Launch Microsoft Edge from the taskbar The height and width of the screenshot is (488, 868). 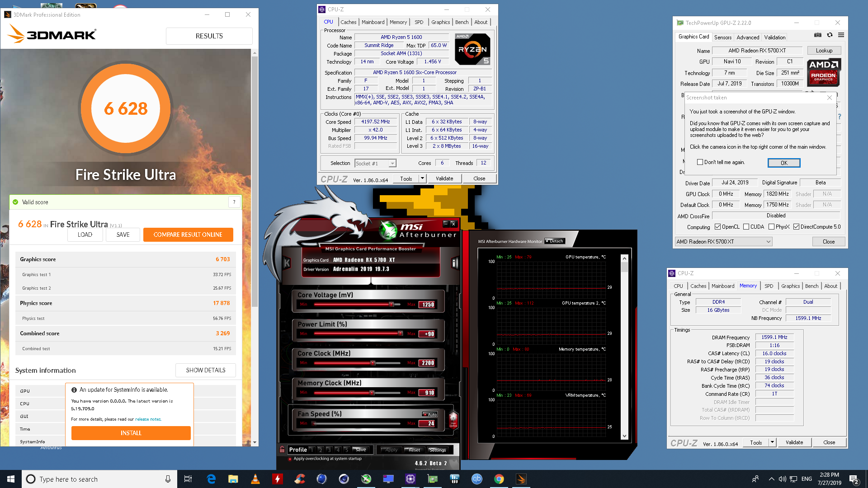point(211,479)
